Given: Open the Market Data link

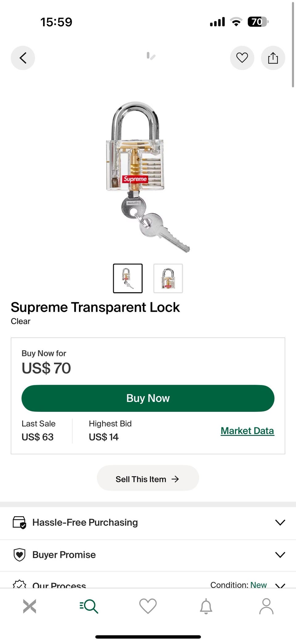Looking at the screenshot, I should click(247, 431).
